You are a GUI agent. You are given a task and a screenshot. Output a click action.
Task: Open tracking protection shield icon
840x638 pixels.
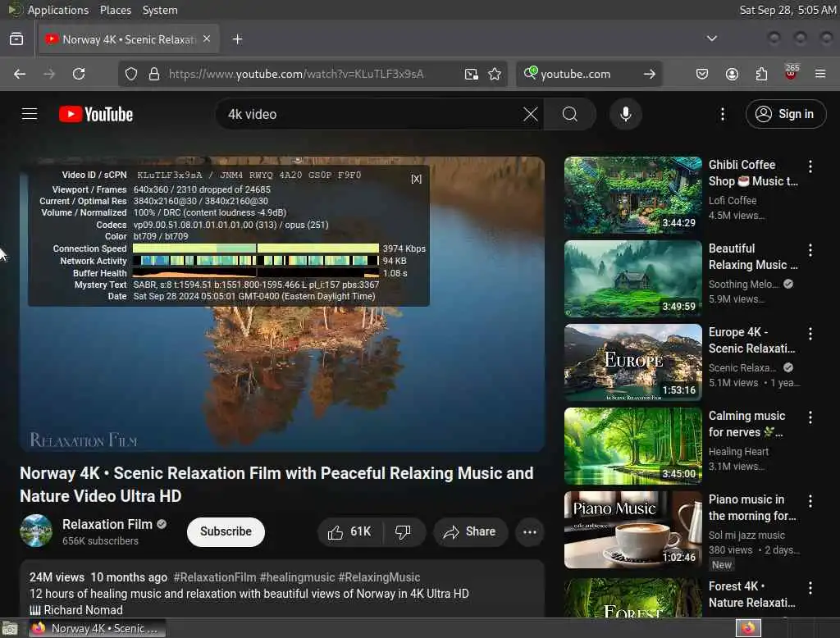pos(131,74)
